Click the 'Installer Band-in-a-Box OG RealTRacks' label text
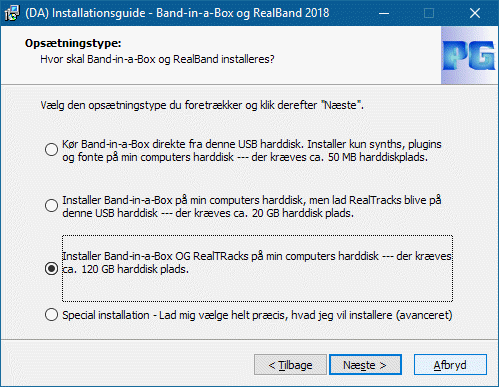The height and width of the screenshot is (387, 499). [257, 262]
